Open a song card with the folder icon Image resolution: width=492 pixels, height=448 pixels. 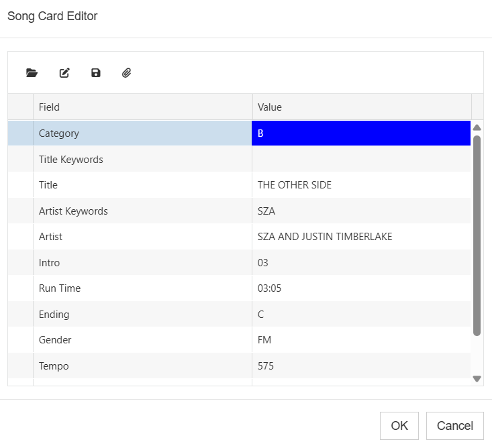(x=32, y=73)
